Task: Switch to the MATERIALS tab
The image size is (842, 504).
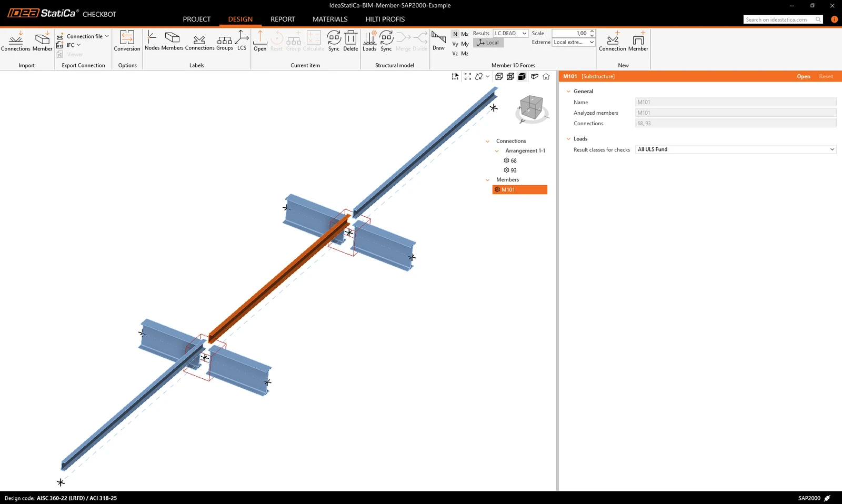Action: tap(330, 19)
